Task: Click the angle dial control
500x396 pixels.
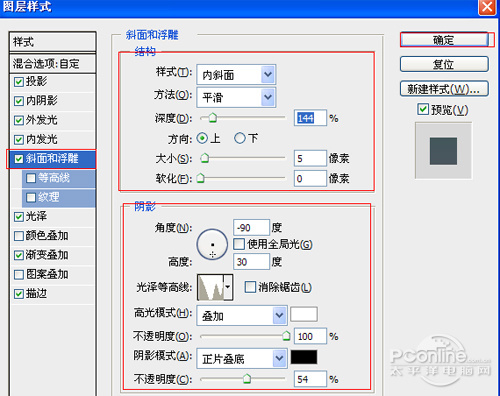Action: [x=212, y=245]
